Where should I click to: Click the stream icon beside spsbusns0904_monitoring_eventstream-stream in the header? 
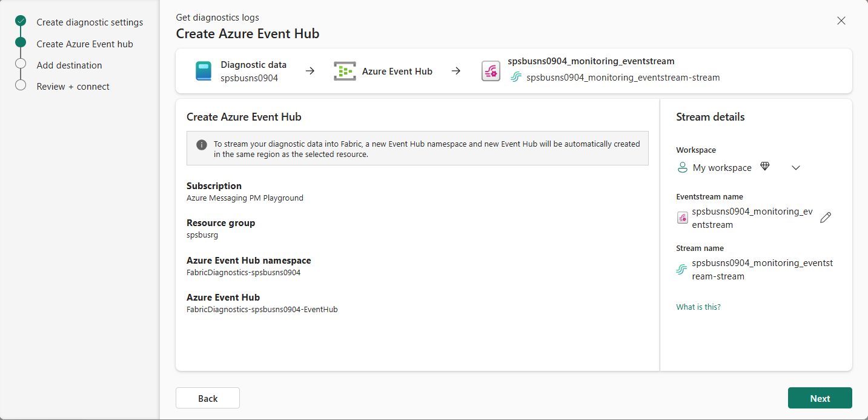click(515, 78)
